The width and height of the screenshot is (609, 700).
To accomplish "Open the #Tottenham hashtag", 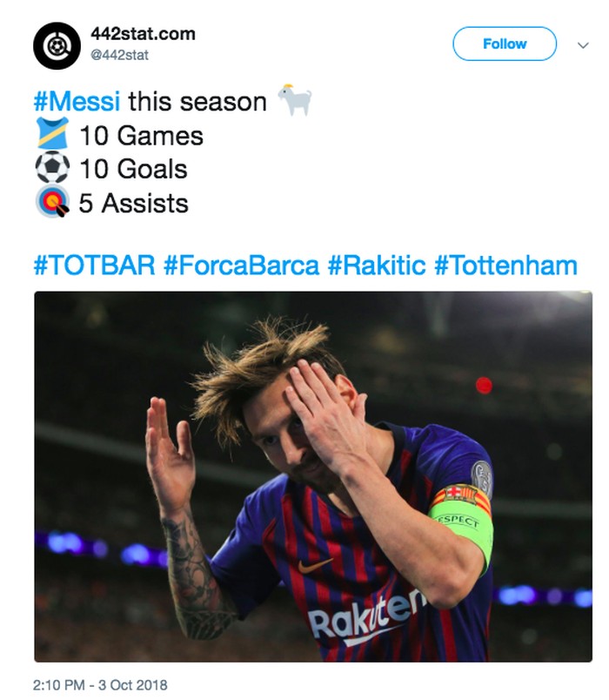I will pyautogui.click(x=505, y=266).
